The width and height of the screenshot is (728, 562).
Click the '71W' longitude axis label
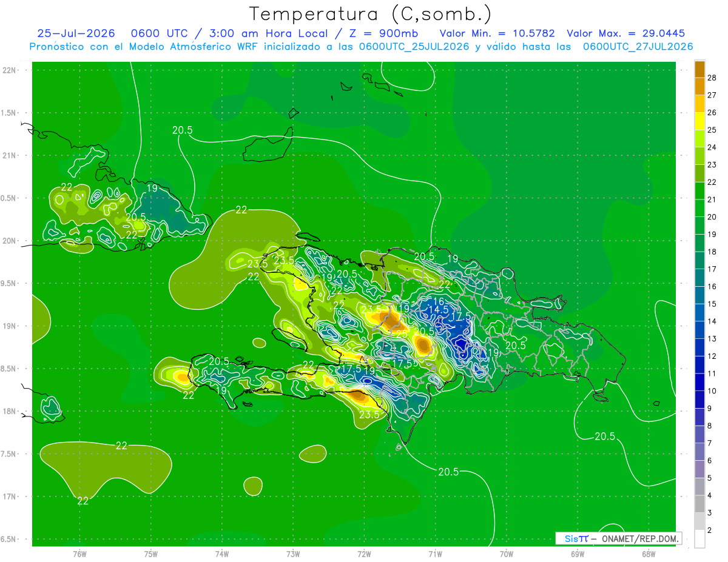tap(435, 554)
